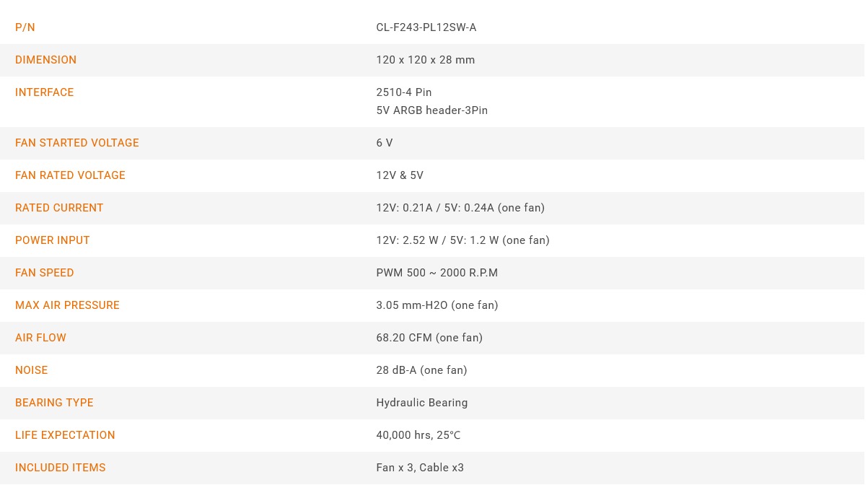Click the FAN STARTED VOLTAGE label

pos(77,143)
